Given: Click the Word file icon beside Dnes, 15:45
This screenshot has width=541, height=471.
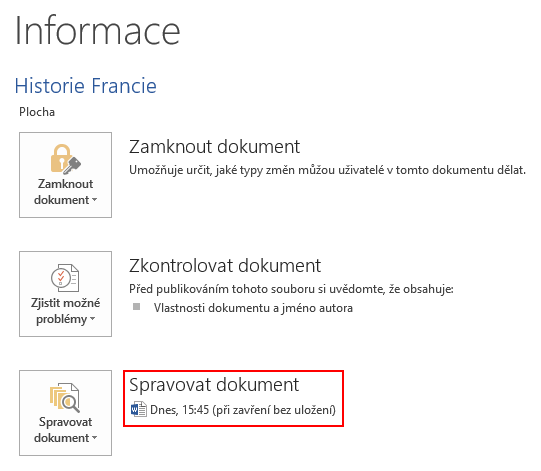Looking at the screenshot, I should [x=139, y=410].
